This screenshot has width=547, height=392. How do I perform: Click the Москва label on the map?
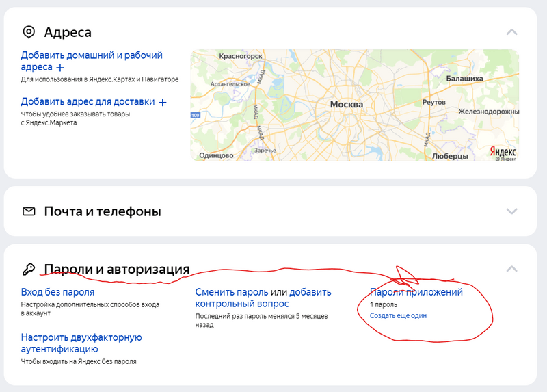click(347, 105)
